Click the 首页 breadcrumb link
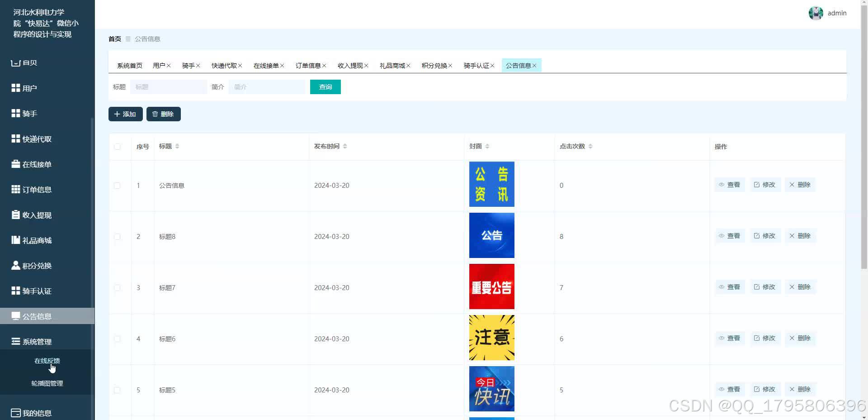 [115, 39]
